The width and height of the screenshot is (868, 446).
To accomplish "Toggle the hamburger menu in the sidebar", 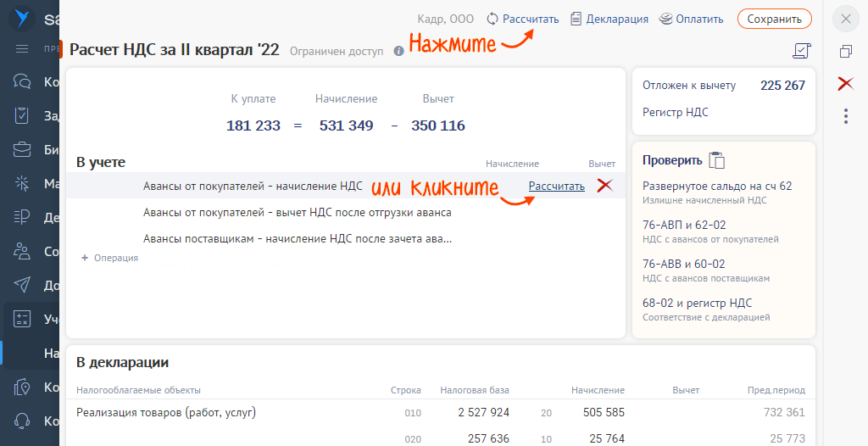I will coord(21,49).
